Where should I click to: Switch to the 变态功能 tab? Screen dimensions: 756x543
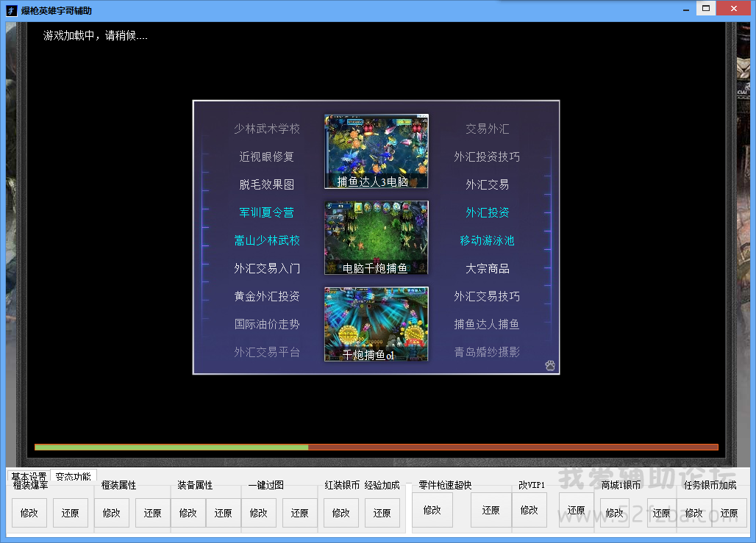tap(74, 476)
